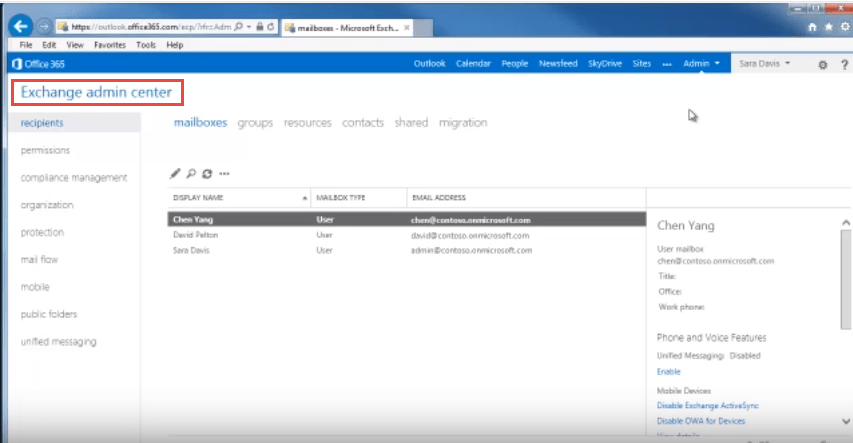Click the address bar search magnifier icon
This screenshot has width=853, height=443.
coord(238,27)
